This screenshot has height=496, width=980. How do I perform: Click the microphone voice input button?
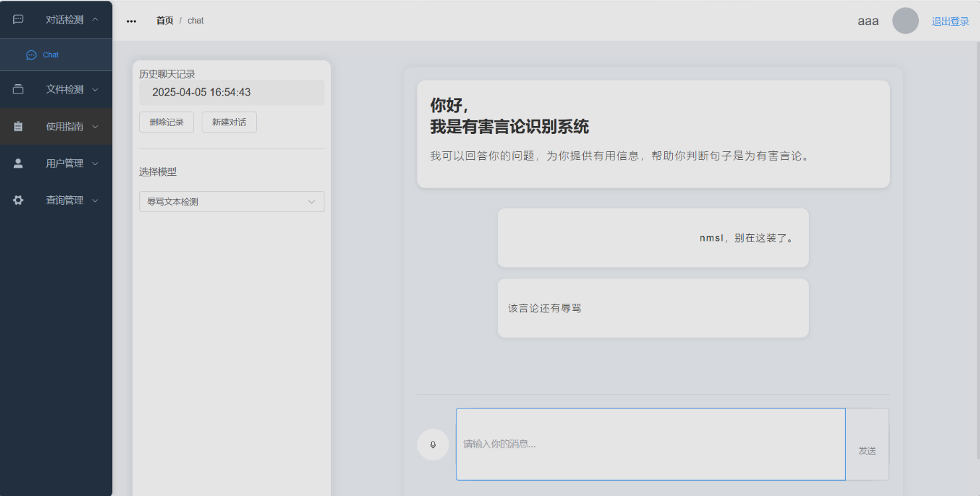pyautogui.click(x=433, y=444)
